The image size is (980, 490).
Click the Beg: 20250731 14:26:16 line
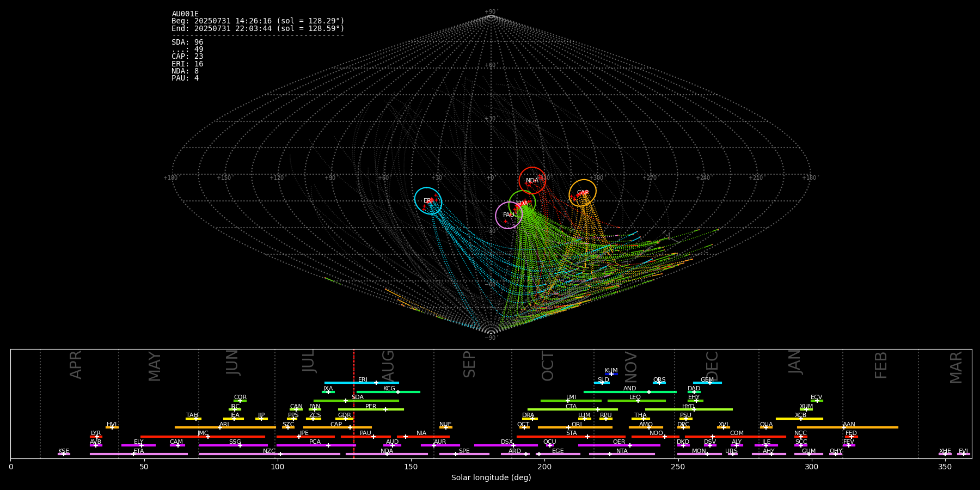point(258,21)
